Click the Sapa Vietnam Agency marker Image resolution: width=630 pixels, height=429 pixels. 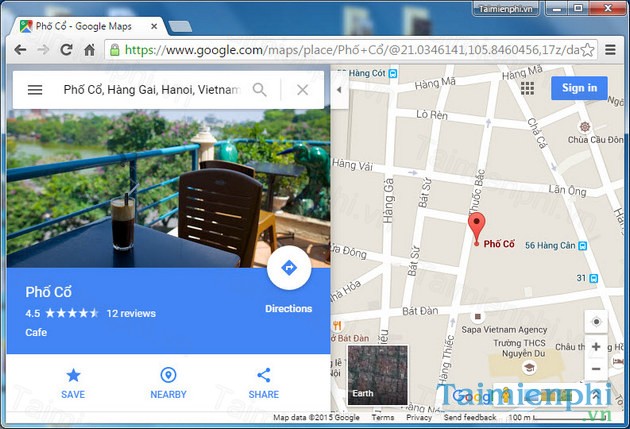(x=477, y=317)
